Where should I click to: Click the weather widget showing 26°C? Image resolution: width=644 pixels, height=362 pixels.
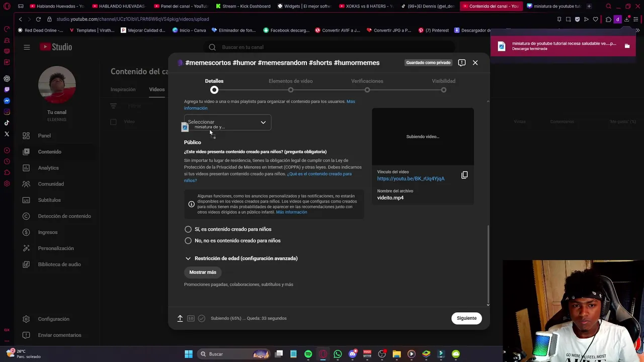click(24, 354)
